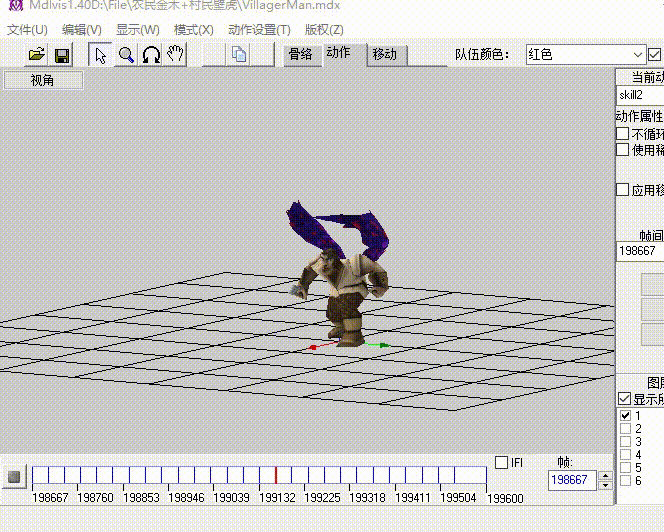Open file with the folder icon
Viewport: 664px width, 532px height.
click(36, 55)
